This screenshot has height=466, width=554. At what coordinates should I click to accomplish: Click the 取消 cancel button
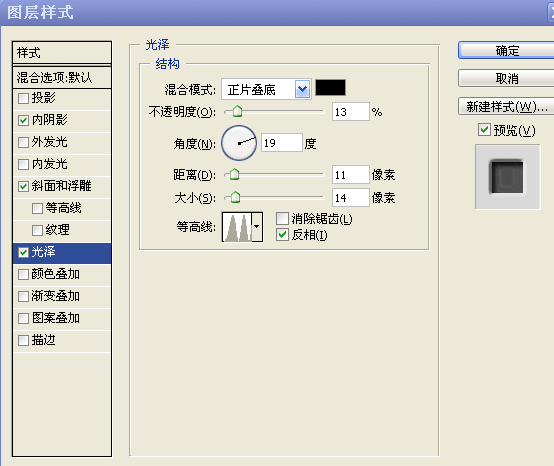[507, 78]
